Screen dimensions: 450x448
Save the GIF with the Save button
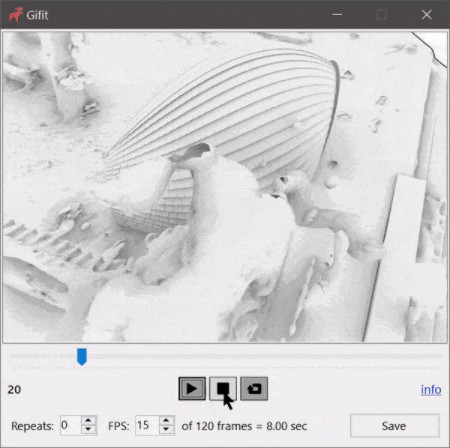click(x=395, y=426)
